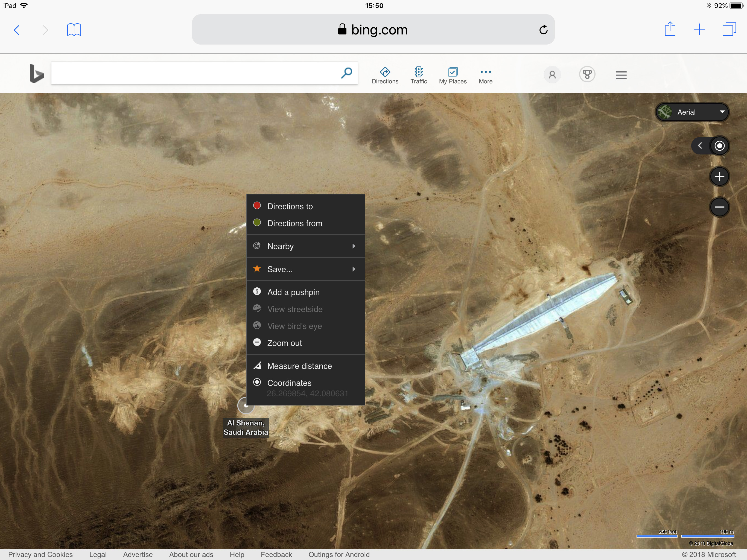Click the magnifier search icon
The width and height of the screenshot is (747, 560).
(x=346, y=73)
